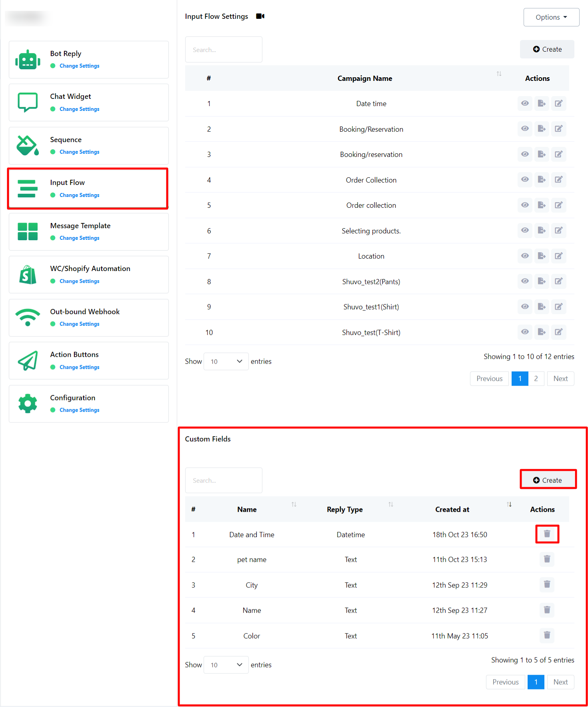
Task: View Shuvo_test2(Pants) campaign via eye icon
Action: [525, 281]
